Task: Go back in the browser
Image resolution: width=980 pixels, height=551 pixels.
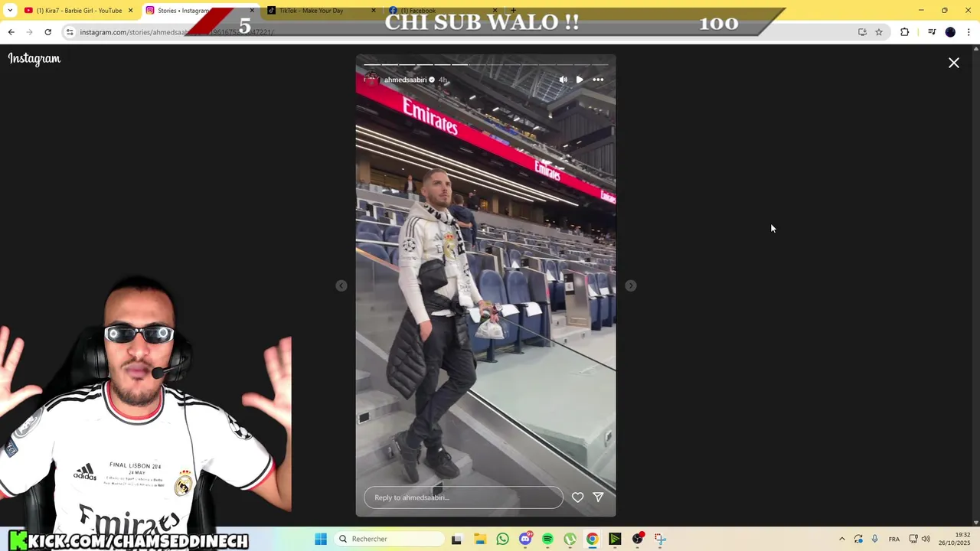Action: (11, 32)
